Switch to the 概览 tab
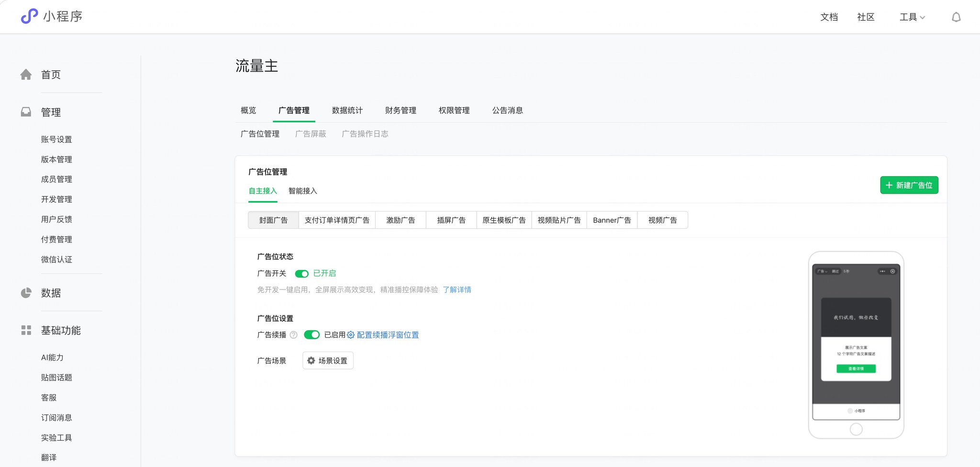Image resolution: width=980 pixels, height=467 pixels. pyautogui.click(x=248, y=111)
